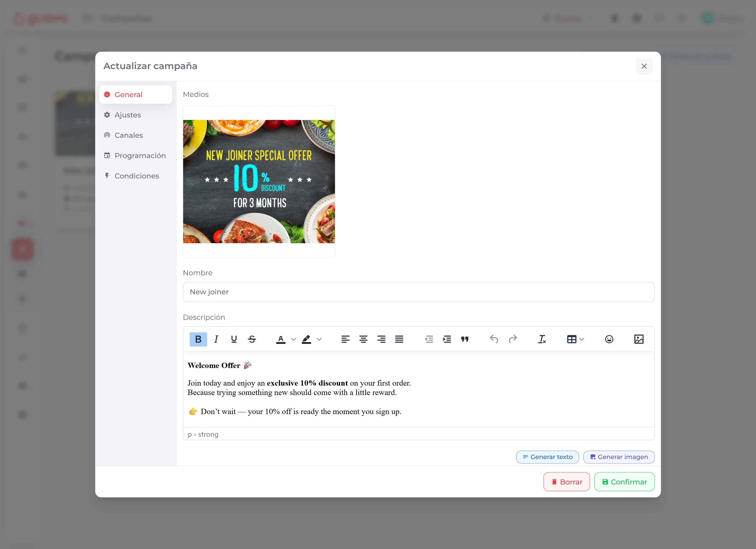Screen dimensions: 756x549
Task: Justify the description text
Action: pos(399,339)
